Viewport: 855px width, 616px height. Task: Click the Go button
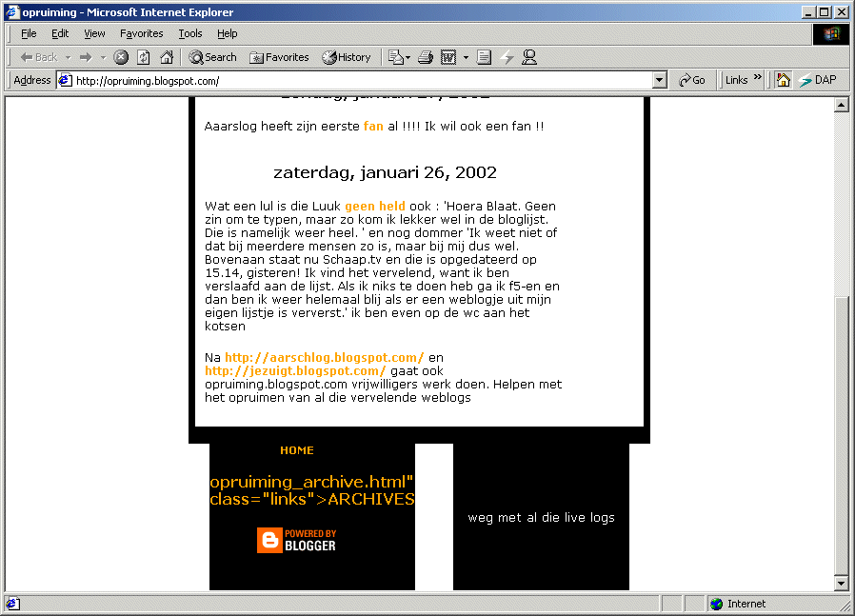click(x=692, y=80)
